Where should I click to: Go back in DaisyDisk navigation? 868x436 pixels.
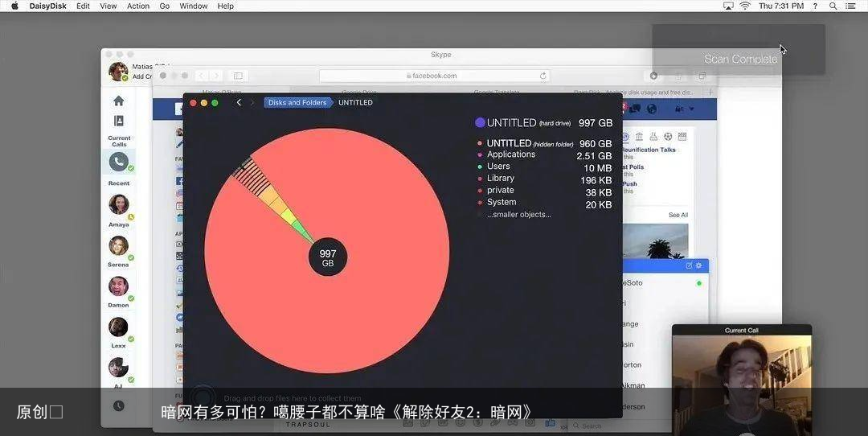pos(240,102)
